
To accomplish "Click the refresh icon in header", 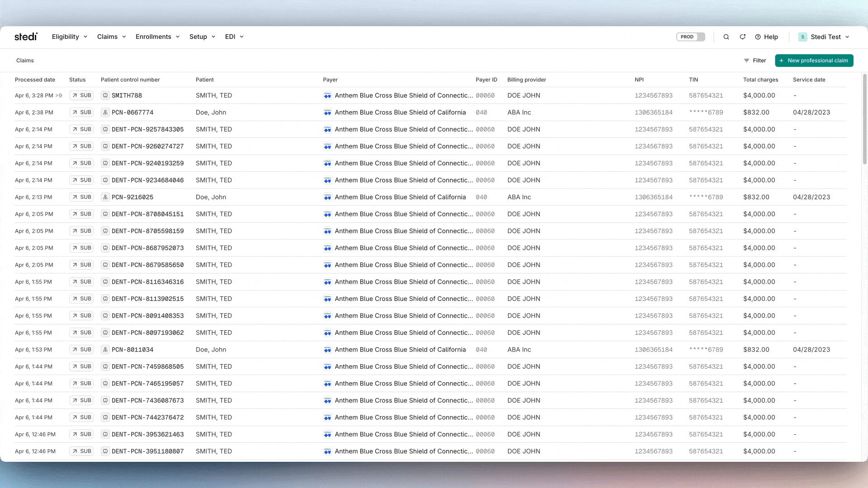I will pyautogui.click(x=742, y=37).
